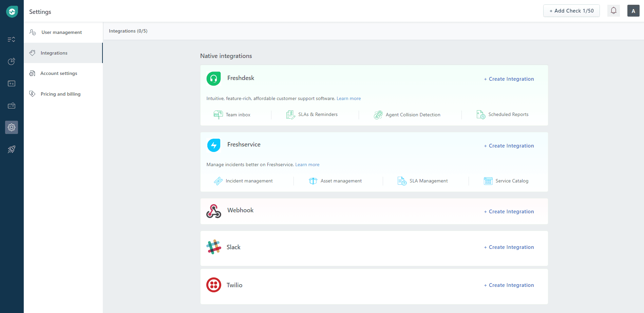Click the Slack title text

point(233,247)
